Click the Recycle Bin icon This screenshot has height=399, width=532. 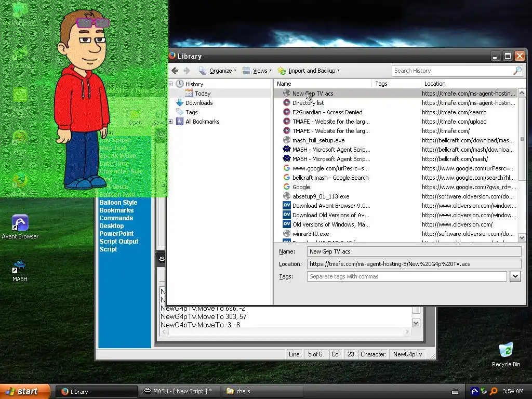click(506, 354)
